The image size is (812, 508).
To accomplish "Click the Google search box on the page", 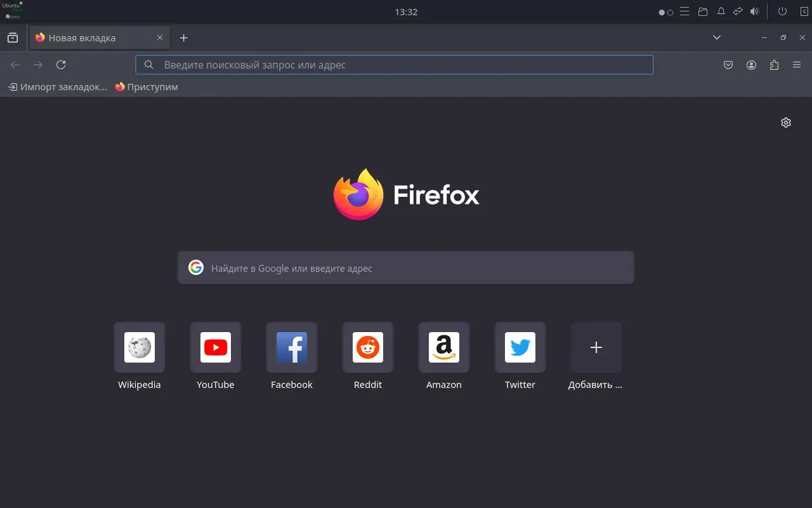I will (x=406, y=268).
